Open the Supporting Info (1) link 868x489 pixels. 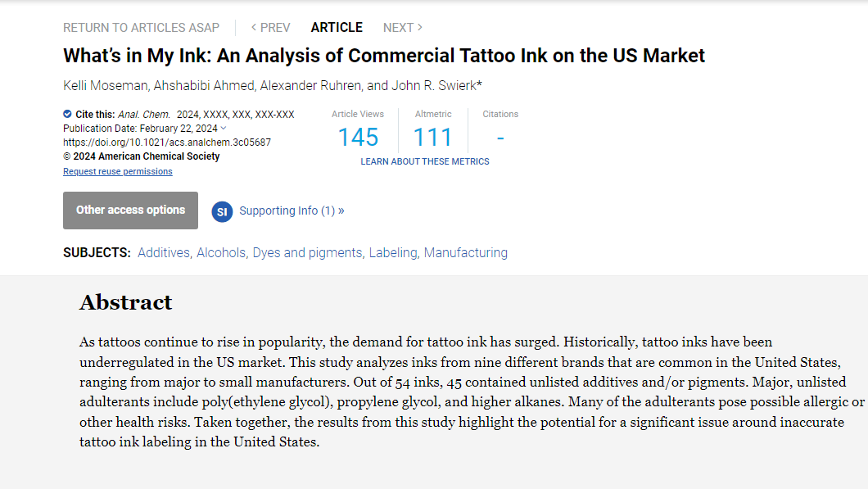(x=292, y=211)
